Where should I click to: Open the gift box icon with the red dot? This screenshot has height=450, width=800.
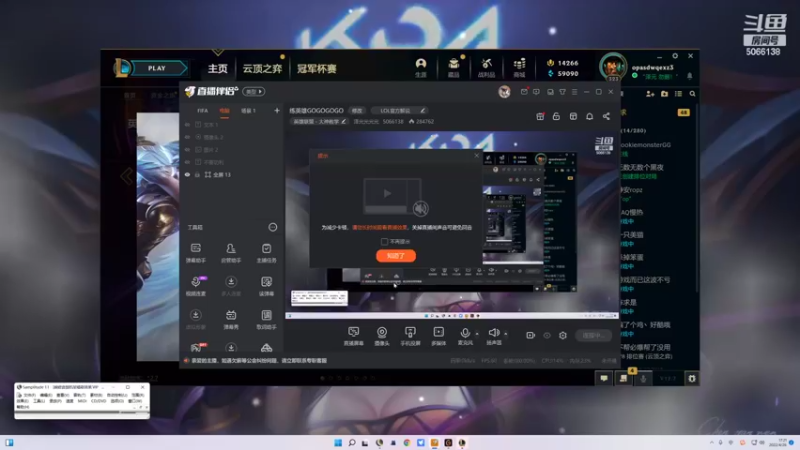click(x=540, y=116)
